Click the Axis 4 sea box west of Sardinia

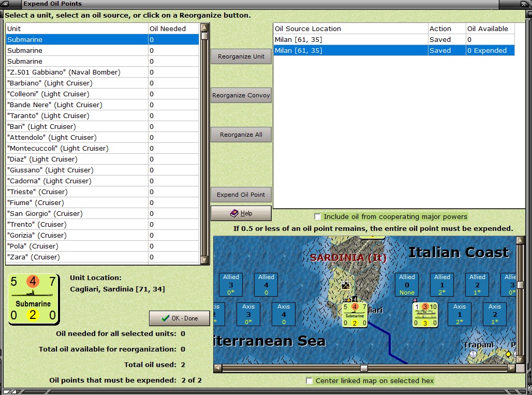pyautogui.click(x=284, y=314)
